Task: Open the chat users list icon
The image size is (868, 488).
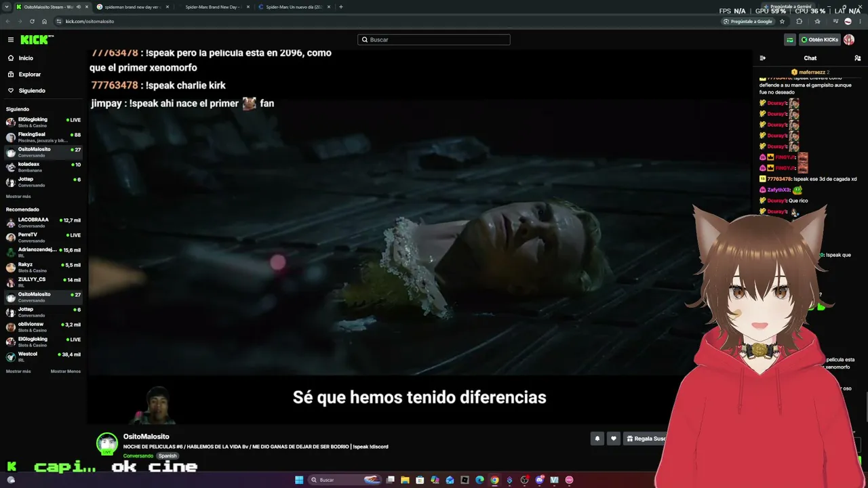Action: click(x=858, y=58)
